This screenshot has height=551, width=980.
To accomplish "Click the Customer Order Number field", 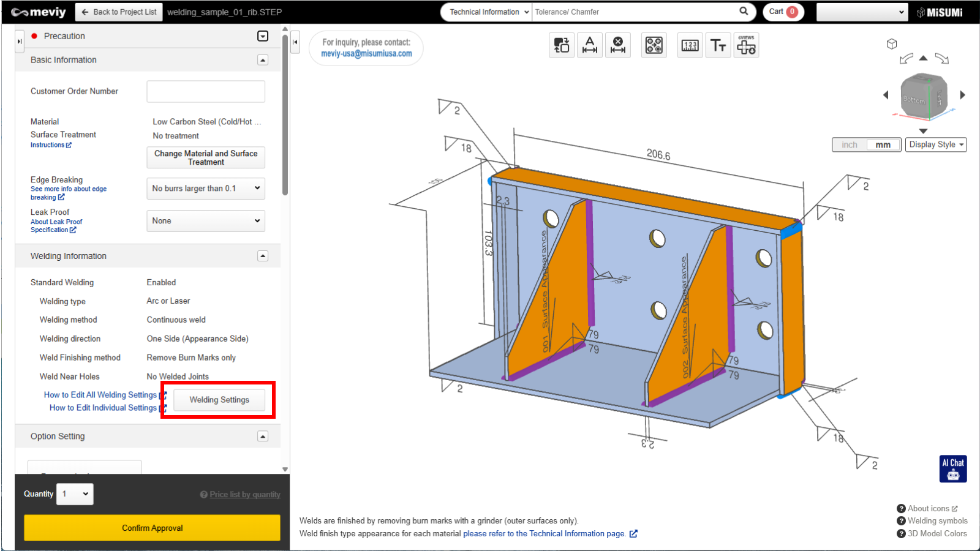I will tap(206, 91).
